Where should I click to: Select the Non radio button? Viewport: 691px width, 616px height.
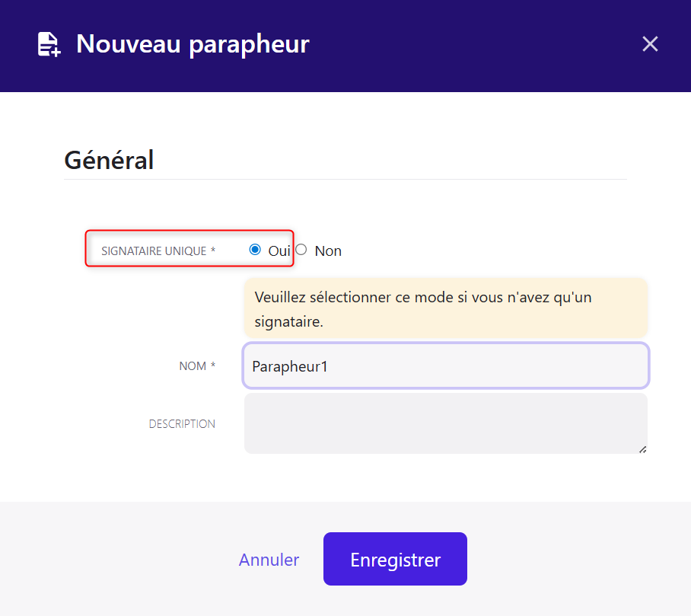click(x=301, y=250)
